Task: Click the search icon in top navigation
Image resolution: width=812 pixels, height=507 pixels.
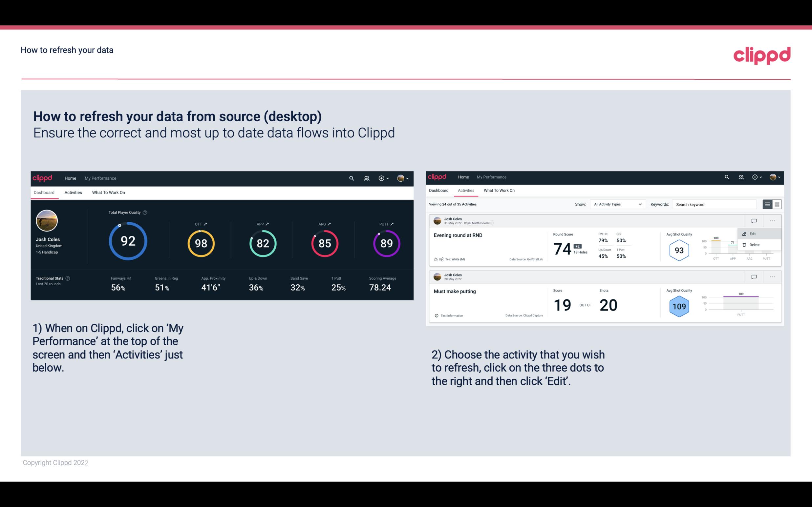Action: click(351, 177)
